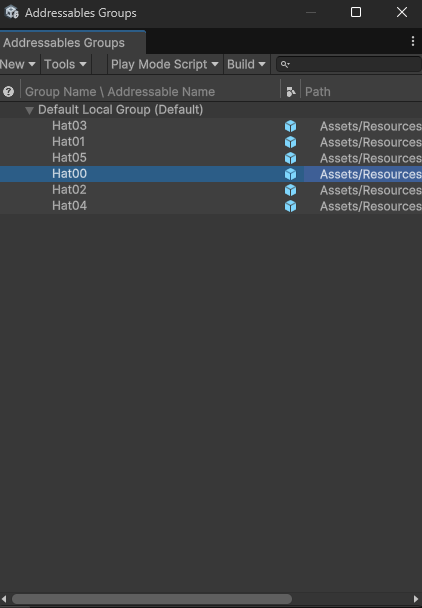
Task: Open the New dropdown menu
Action: point(19,64)
